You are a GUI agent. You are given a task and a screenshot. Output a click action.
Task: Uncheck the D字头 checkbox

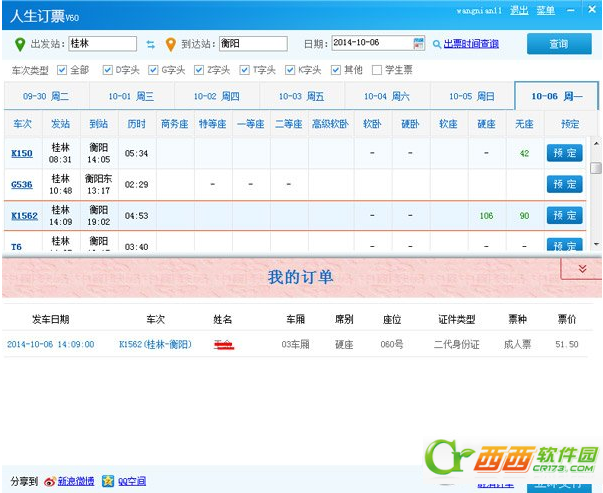pyautogui.click(x=107, y=70)
